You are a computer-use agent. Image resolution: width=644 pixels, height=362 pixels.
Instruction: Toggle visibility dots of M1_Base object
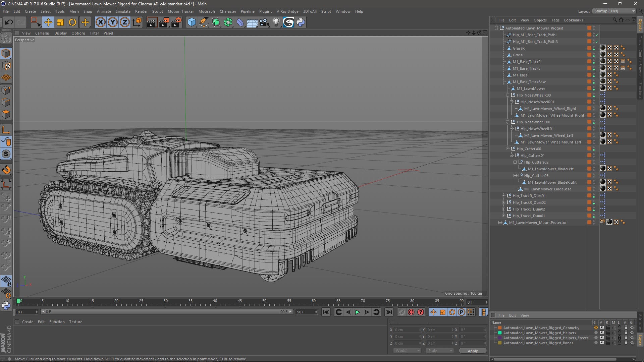(594, 75)
